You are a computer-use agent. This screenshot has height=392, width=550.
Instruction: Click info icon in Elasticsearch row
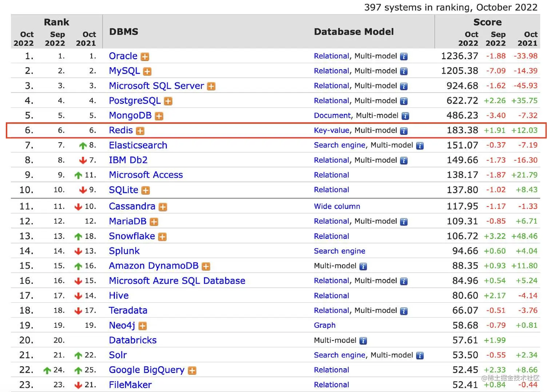point(420,146)
